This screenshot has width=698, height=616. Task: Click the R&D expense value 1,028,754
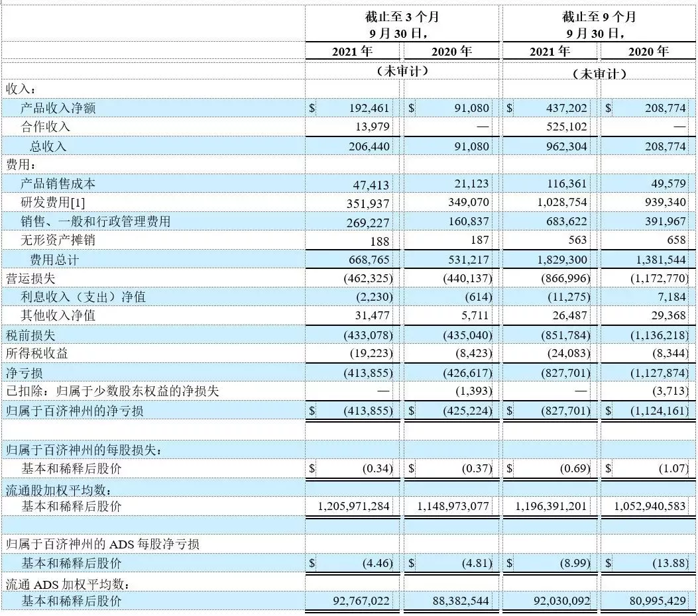(562, 203)
